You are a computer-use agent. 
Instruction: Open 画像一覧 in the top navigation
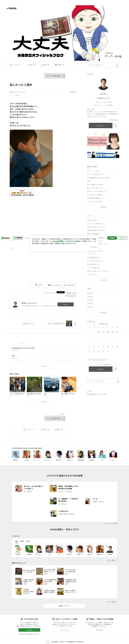45,65
